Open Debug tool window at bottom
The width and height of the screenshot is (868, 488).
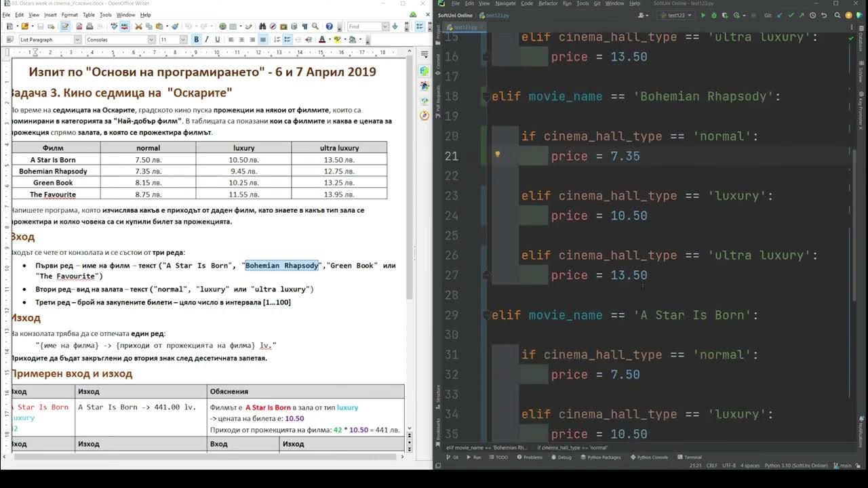(561, 457)
